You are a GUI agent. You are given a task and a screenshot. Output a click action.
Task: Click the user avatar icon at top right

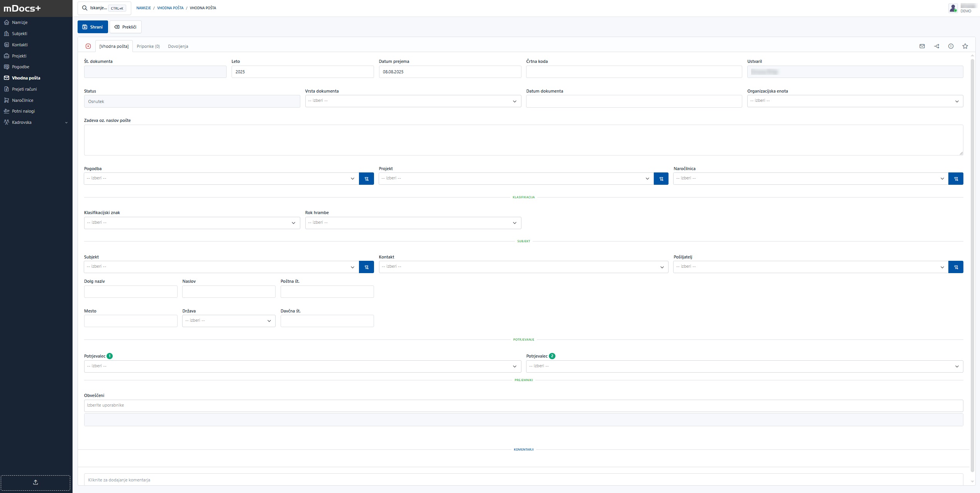coord(953,8)
